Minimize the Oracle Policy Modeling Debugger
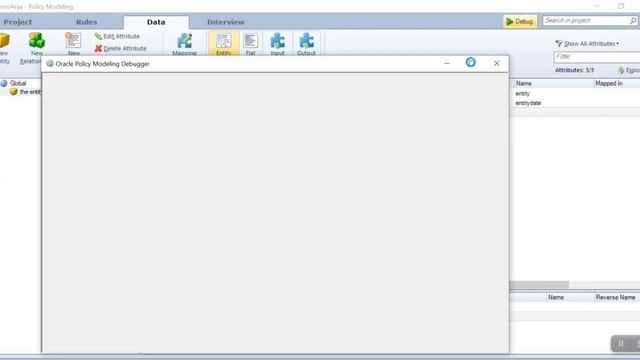Viewport: 640px width, 360px height. [447, 63]
